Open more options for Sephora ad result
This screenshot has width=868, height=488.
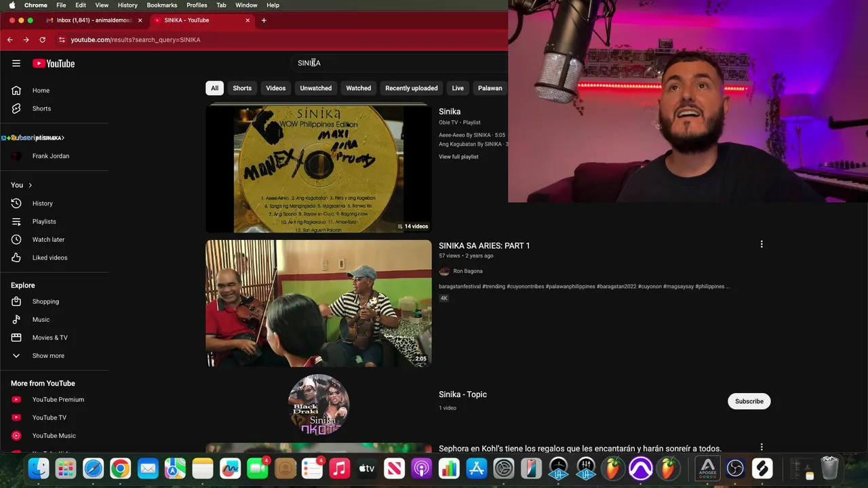pyautogui.click(x=762, y=447)
